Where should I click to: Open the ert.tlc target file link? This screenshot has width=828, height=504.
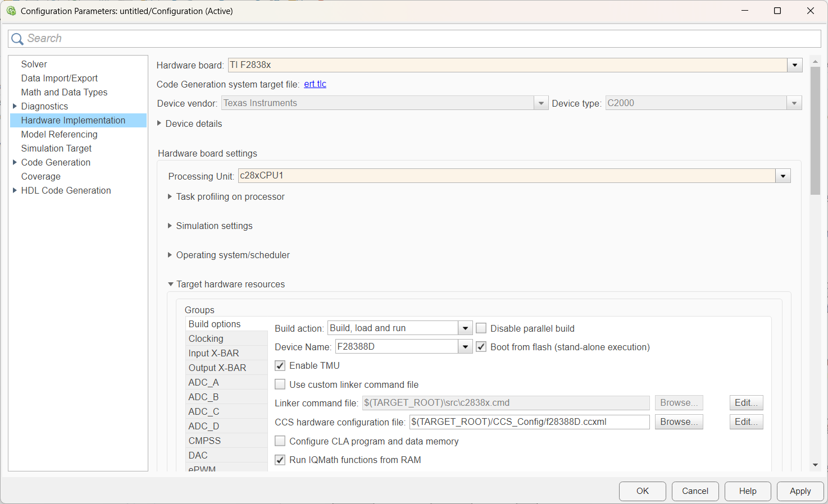coord(315,84)
